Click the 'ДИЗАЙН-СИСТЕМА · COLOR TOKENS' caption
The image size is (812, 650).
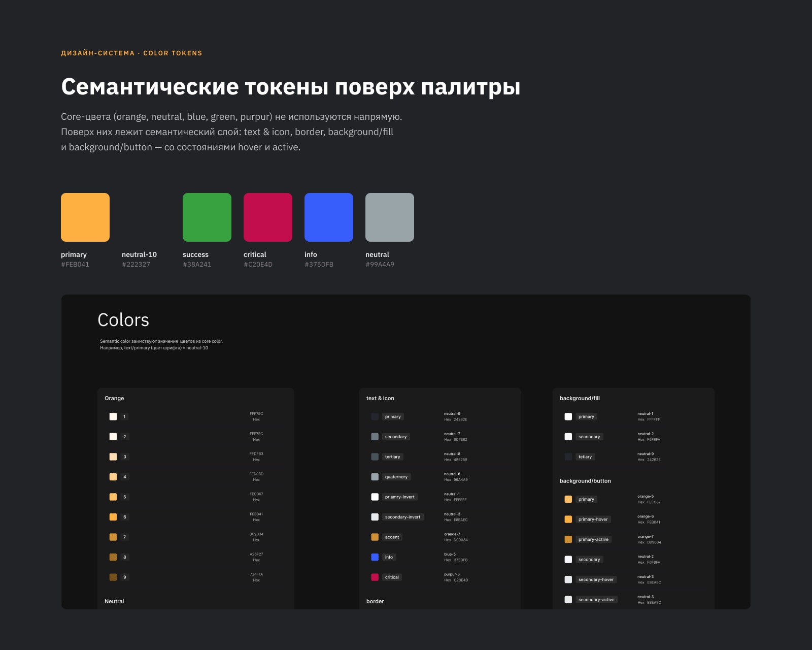131,53
